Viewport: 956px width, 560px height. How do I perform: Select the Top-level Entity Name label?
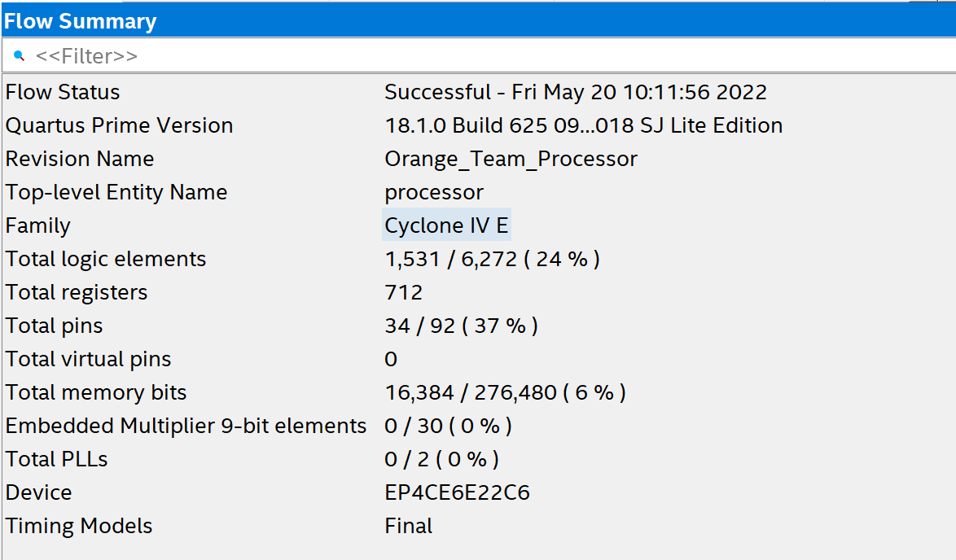(116, 192)
